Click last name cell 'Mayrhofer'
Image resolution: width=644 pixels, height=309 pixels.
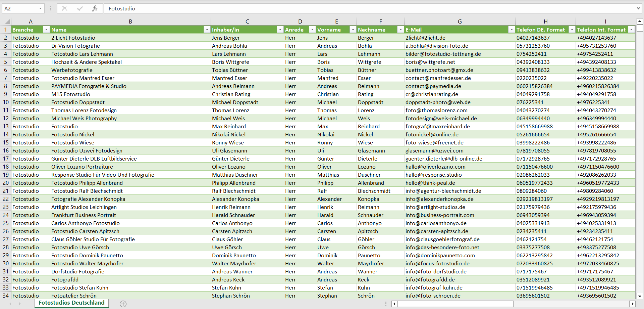pos(380,263)
